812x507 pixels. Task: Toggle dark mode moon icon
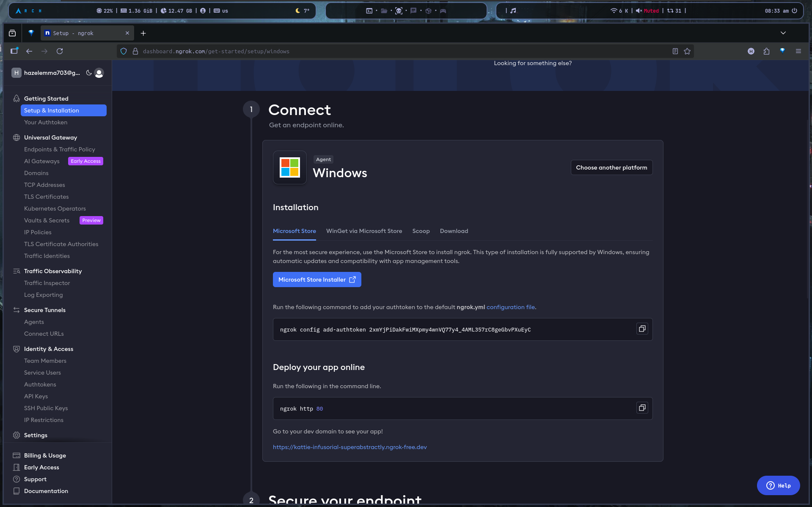tap(89, 73)
